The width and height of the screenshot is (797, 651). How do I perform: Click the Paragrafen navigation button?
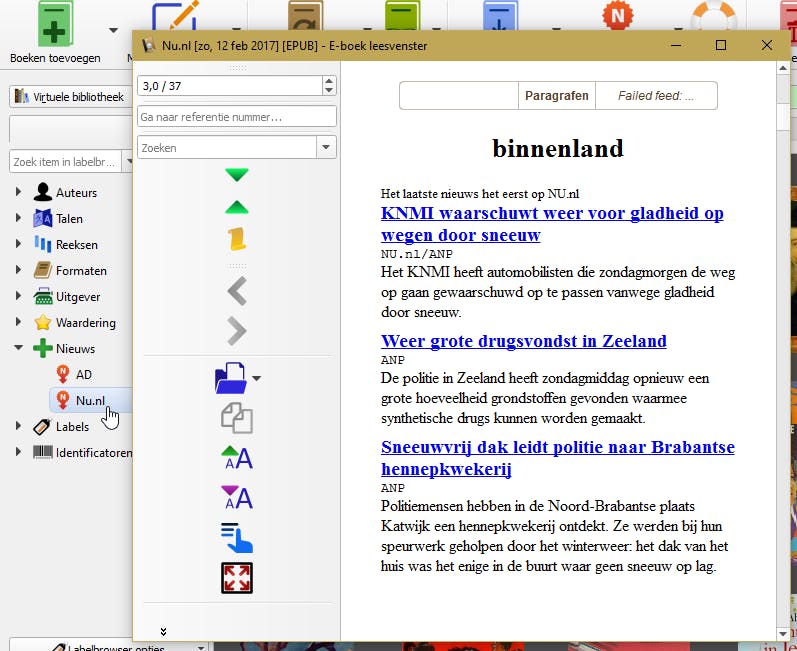[557, 96]
